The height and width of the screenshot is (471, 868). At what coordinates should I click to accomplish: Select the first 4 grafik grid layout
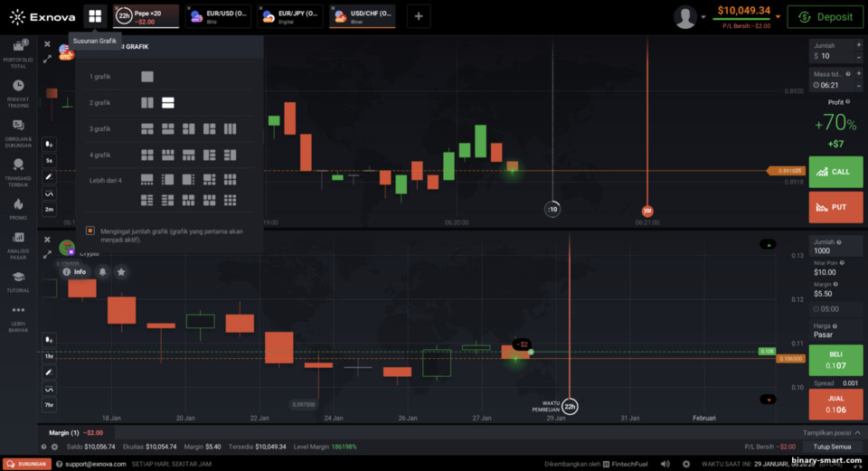coord(147,155)
